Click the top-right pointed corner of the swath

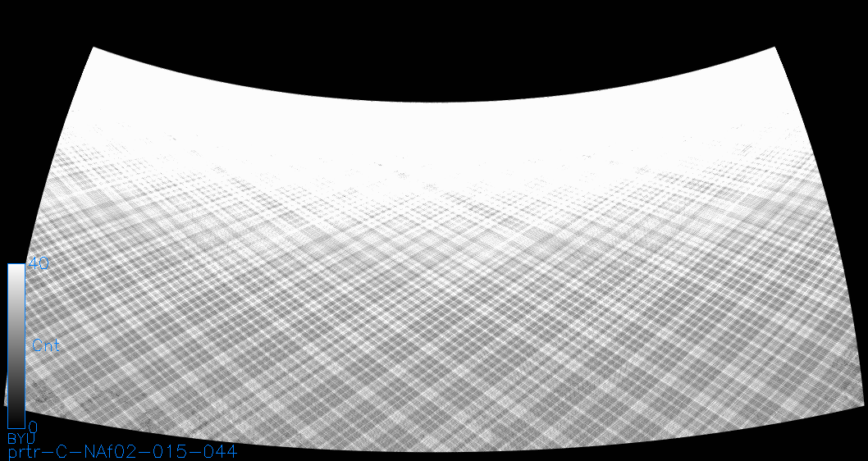pos(774,49)
